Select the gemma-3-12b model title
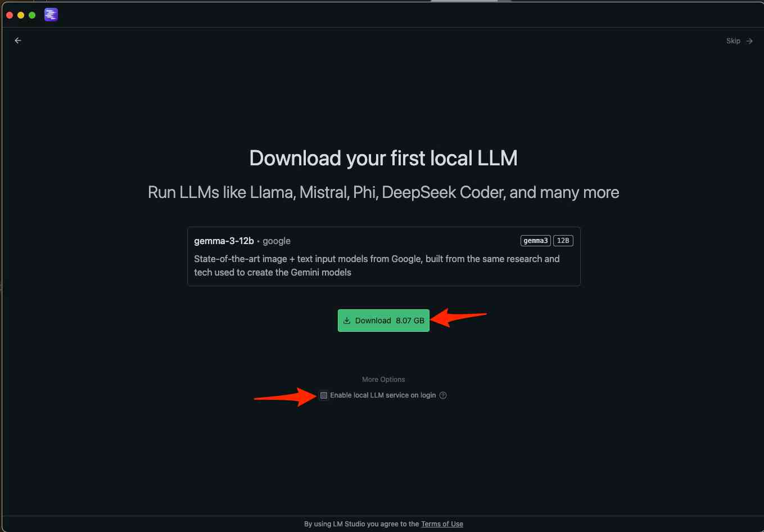Viewport: 764px width, 532px height. 224,241
